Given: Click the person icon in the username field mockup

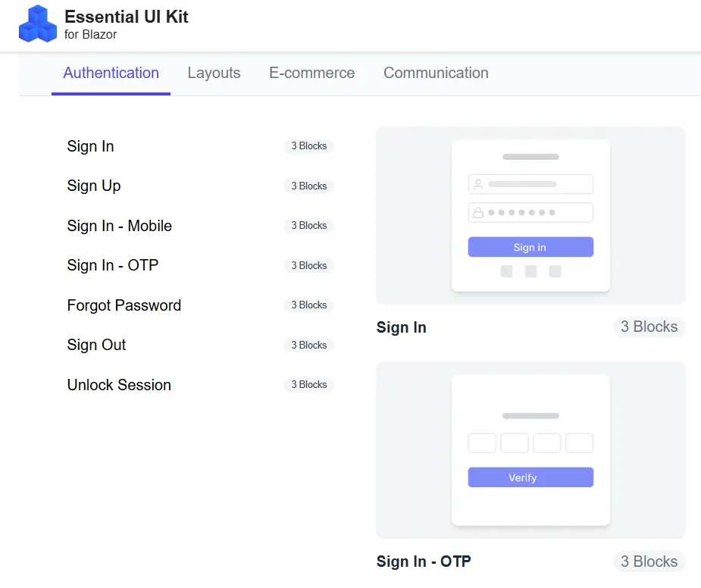Looking at the screenshot, I should coord(477,183).
